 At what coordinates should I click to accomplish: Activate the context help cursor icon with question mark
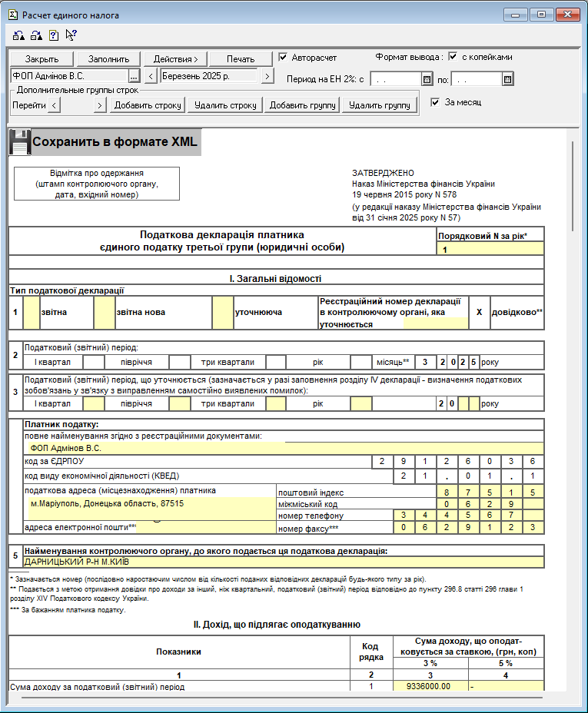(71, 35)
